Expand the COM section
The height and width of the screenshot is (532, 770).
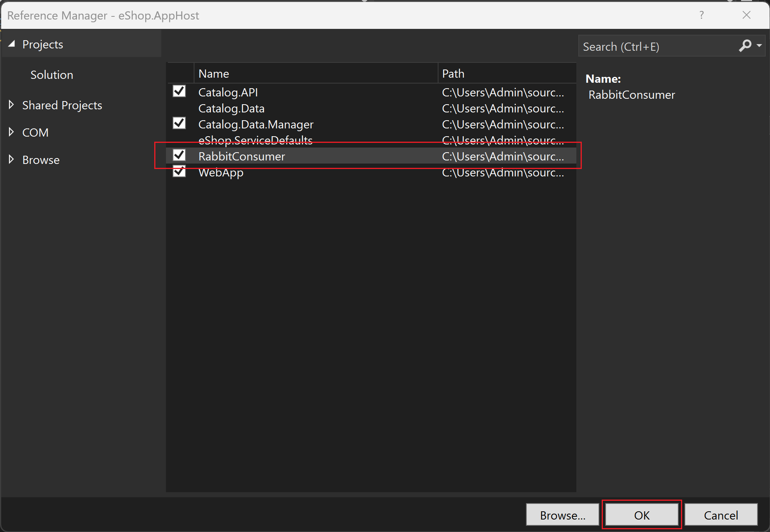[11, 132]
